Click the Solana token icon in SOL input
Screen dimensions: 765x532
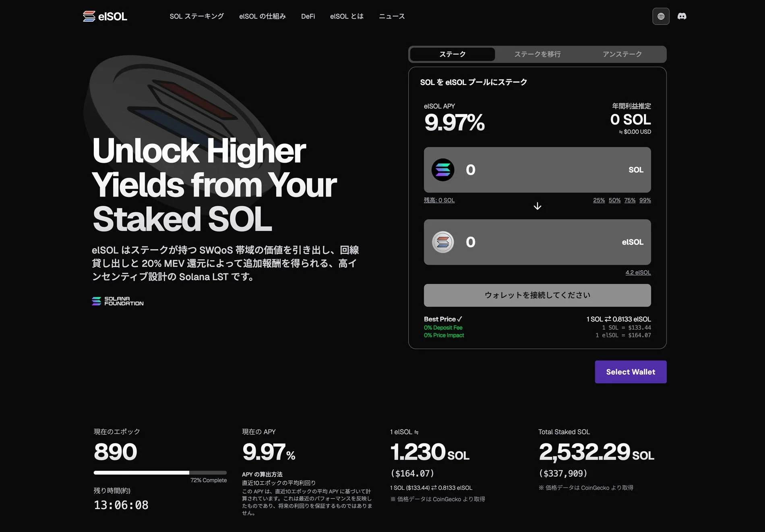[x=442, y=170]
